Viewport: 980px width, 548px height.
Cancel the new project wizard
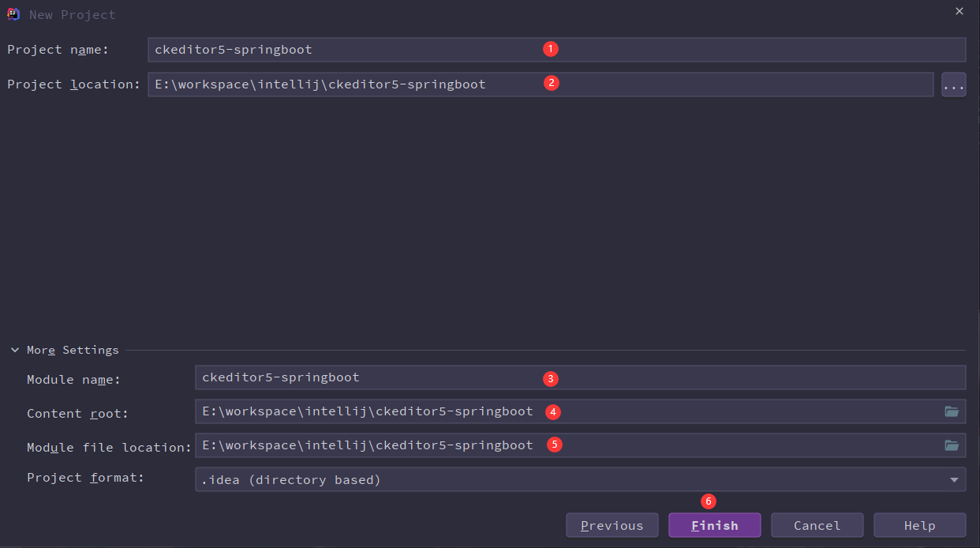point(817,525)
